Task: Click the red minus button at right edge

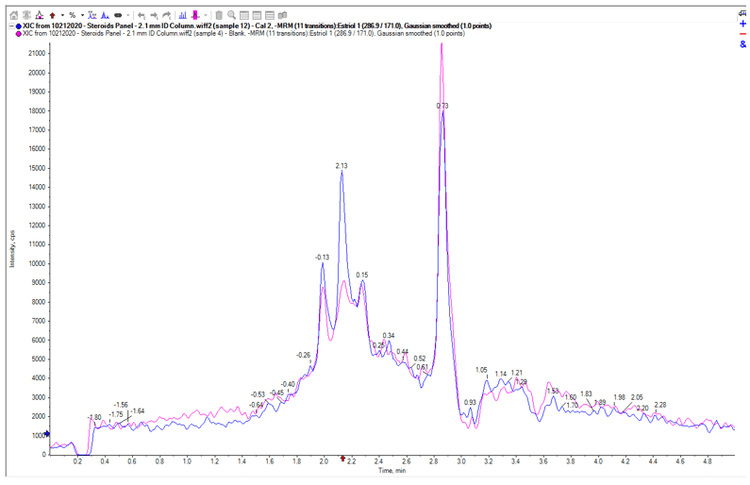Action: click(742, 33)
